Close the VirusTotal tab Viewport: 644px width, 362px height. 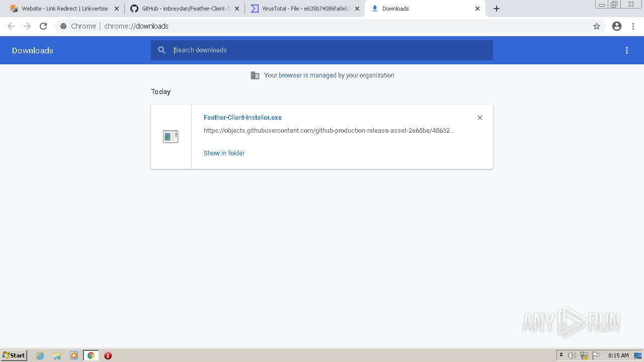tap(357, 9)
